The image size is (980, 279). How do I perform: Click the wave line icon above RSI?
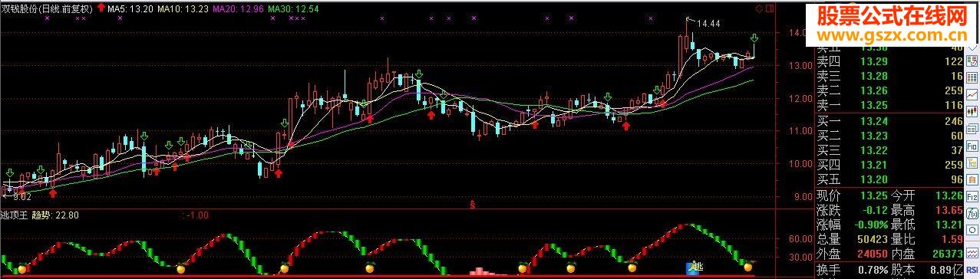tap(972, 252)
